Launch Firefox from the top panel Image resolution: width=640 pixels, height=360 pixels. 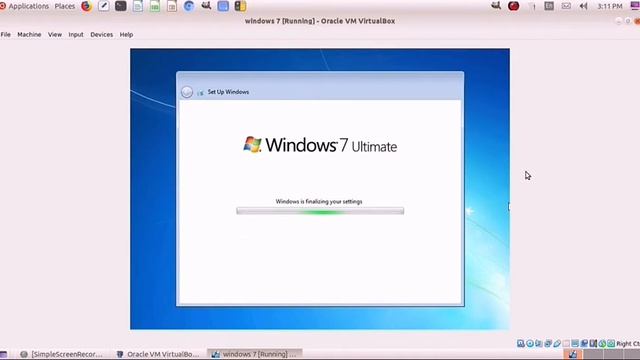87,6
